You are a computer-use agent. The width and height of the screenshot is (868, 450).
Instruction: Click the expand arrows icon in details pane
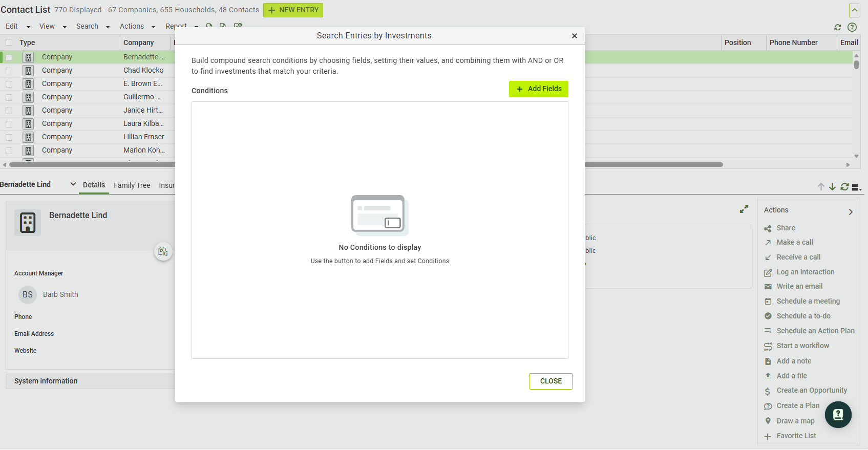(x=744, y=209)
